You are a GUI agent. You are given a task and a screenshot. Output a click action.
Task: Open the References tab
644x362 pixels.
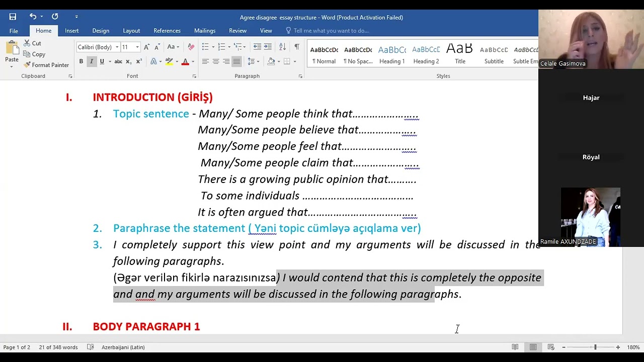(167, 31)
